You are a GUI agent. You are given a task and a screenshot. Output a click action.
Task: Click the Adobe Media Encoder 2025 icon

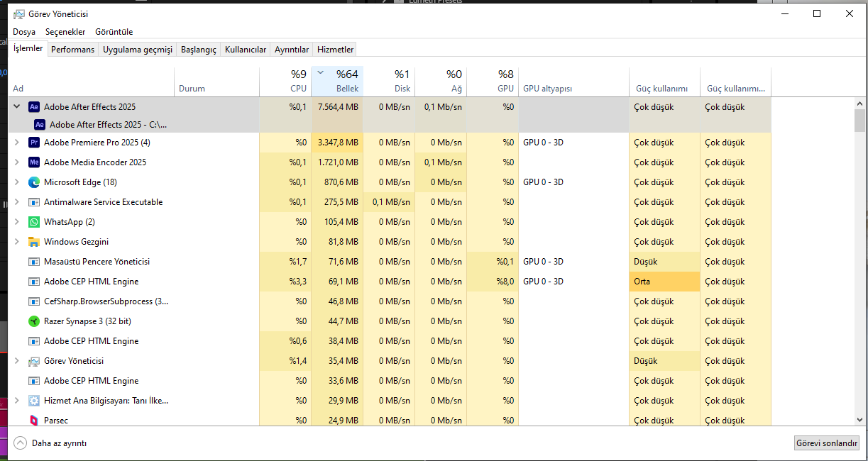coord(33,162)
